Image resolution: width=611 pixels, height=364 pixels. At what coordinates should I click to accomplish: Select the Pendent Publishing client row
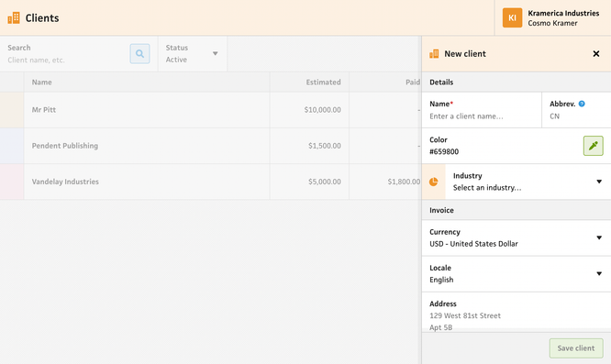(x=210, y=146)
